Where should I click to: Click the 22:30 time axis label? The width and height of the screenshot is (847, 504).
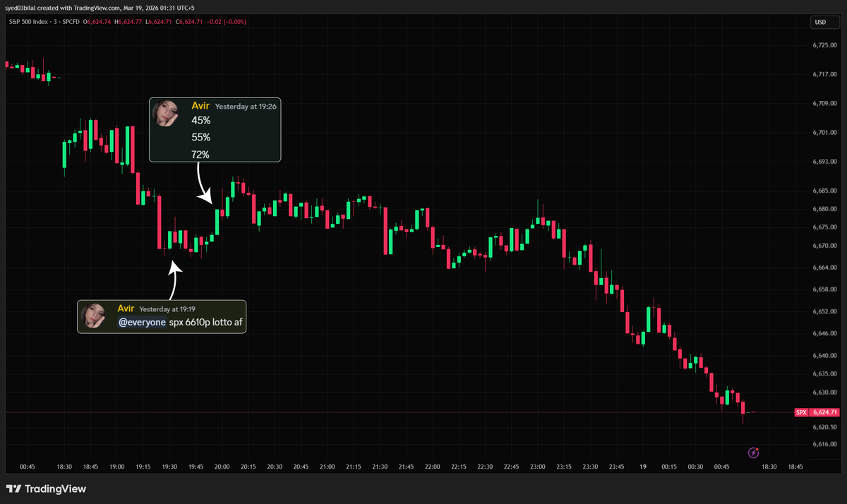coord(485,467)
